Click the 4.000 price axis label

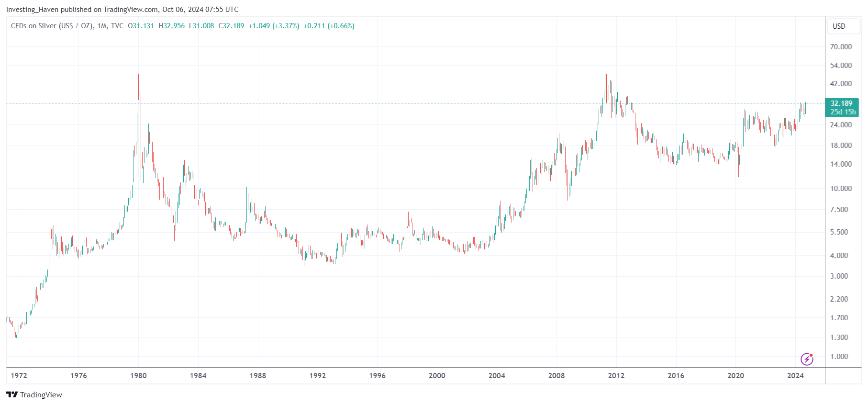tap(839, 256)
